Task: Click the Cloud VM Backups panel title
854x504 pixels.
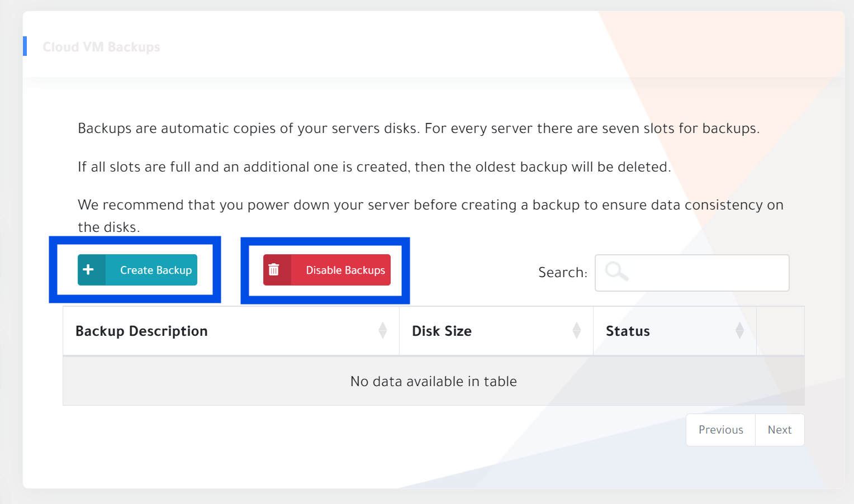Action: coord(101,47)
